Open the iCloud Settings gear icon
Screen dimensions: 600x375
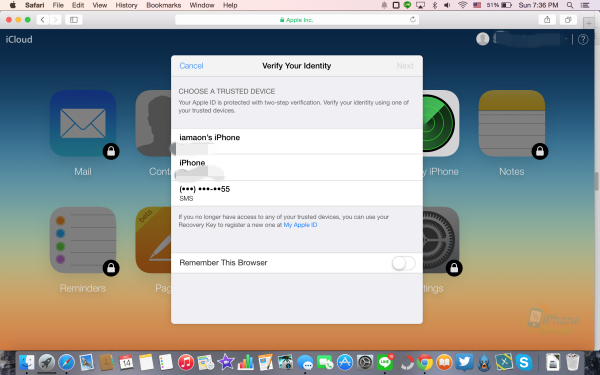tap(440, 240)
